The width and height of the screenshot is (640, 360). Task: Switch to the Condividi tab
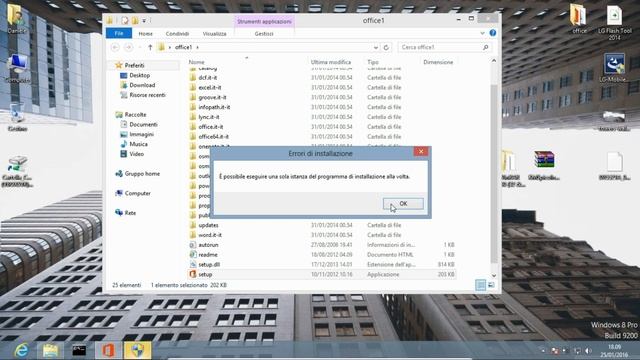177,33
